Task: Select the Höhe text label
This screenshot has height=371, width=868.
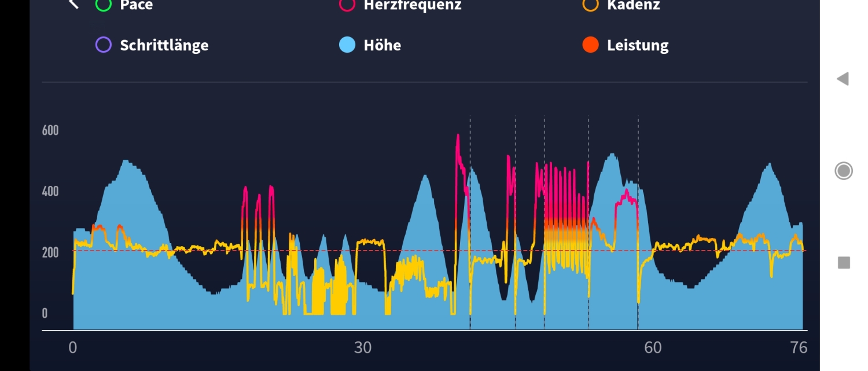Action: tap(382, 45)
